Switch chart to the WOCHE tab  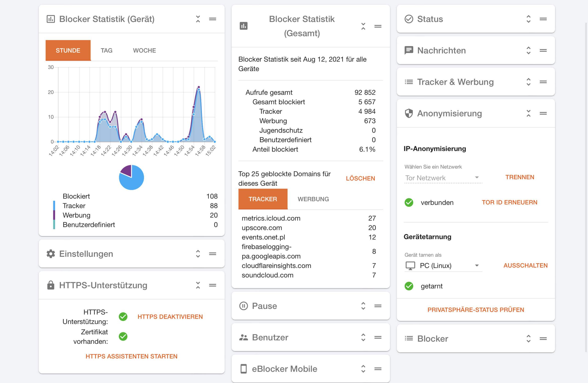click(144, 50)
